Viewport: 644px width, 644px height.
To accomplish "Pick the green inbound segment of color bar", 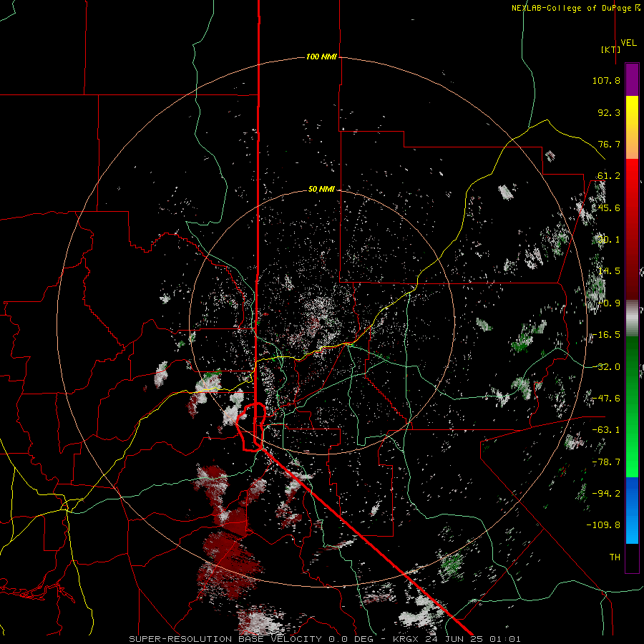I will [632, 406].
